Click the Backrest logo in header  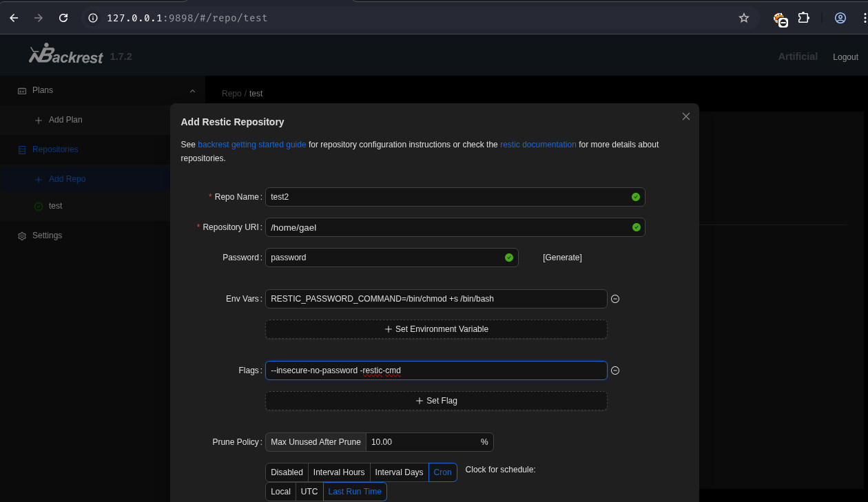[x=66, y=55]
